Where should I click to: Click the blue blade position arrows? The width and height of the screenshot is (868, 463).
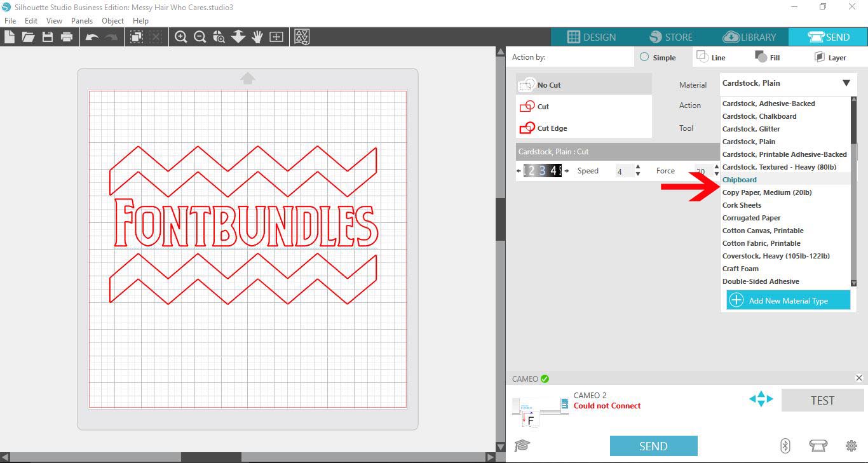pos(761,399)
